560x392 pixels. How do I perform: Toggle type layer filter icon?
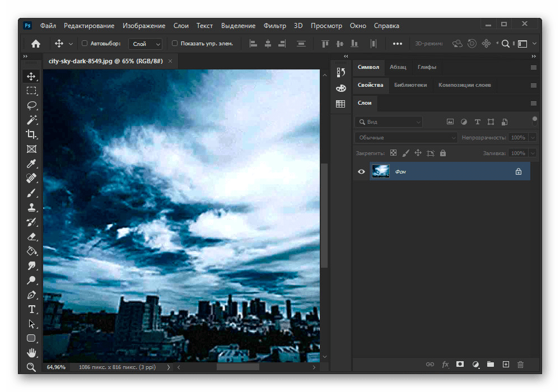477,122
